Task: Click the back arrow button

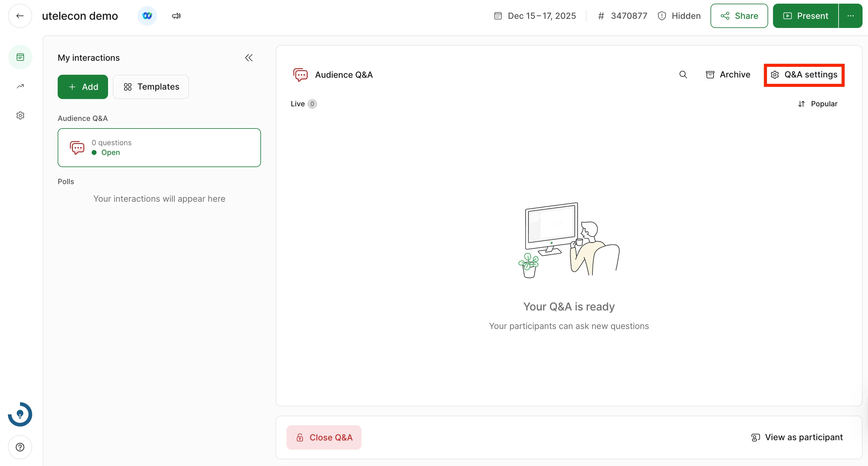Action: click(x=20, y=16)
